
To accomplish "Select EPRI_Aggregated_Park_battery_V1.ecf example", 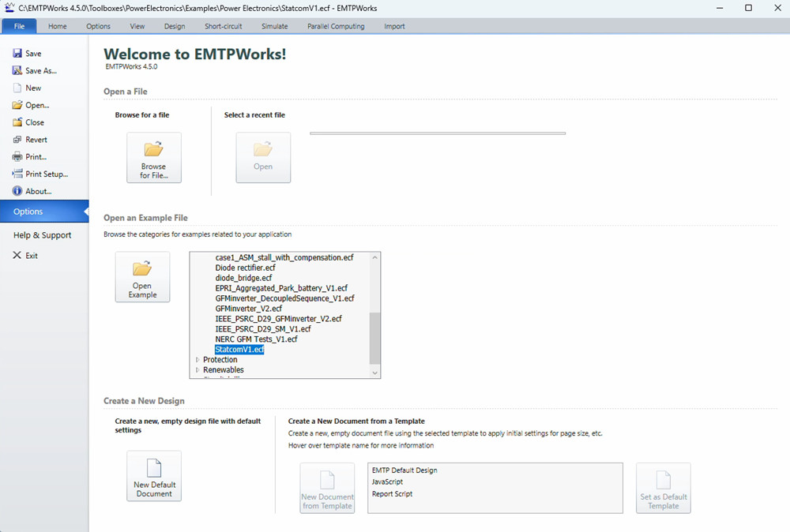I will coord(282,288).
